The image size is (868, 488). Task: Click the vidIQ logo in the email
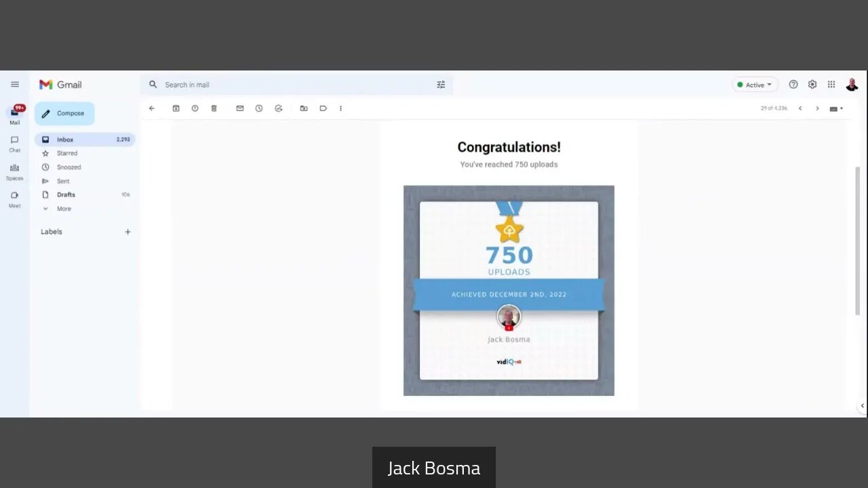tap(509, 362)
